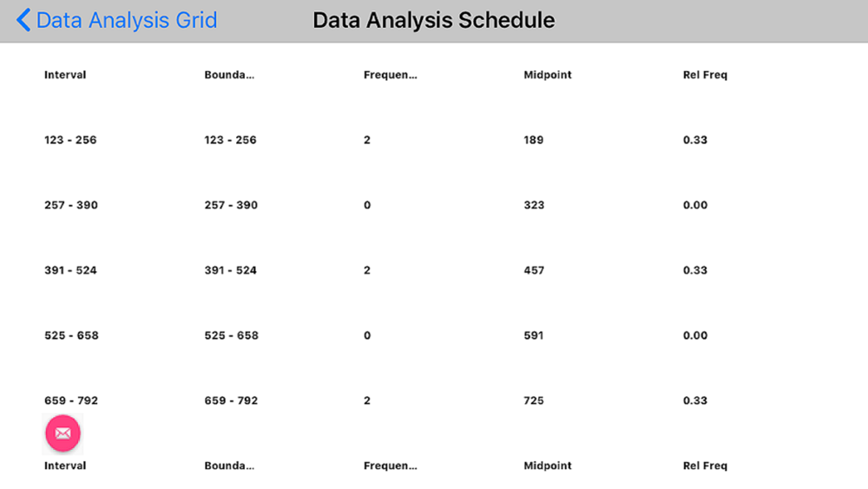Viewport: 868px width, 489px height.
Task: Select the top Interval column header
Action: click(65, 75)
